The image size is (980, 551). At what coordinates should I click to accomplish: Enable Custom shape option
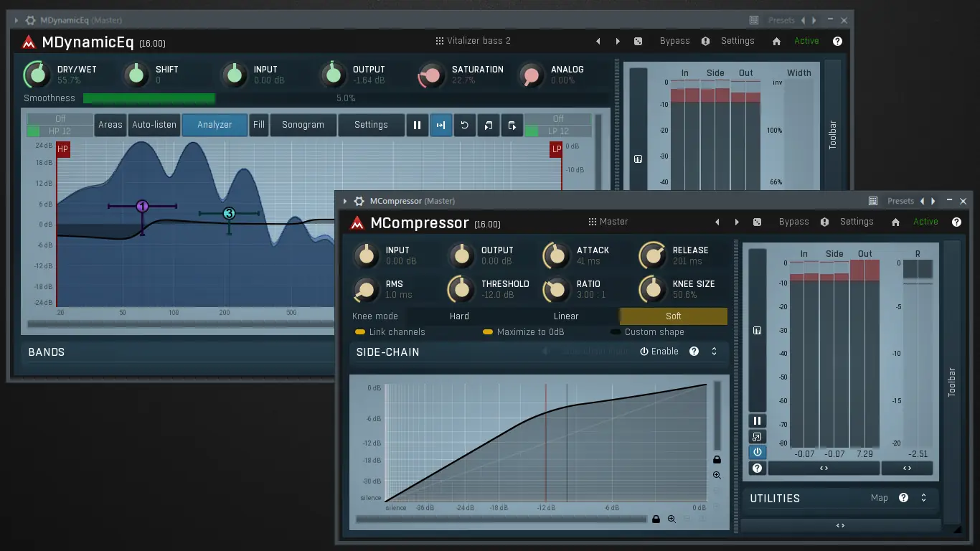(x=646, y=332)
